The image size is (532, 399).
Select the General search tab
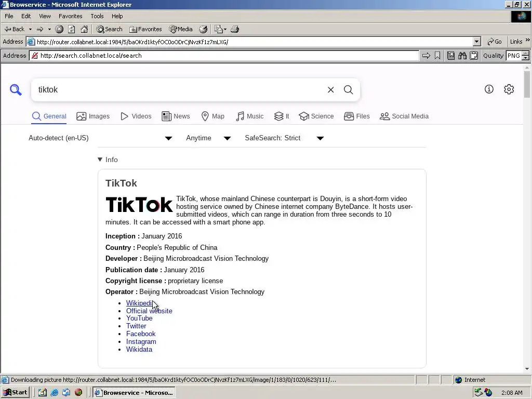pos(49,116)
